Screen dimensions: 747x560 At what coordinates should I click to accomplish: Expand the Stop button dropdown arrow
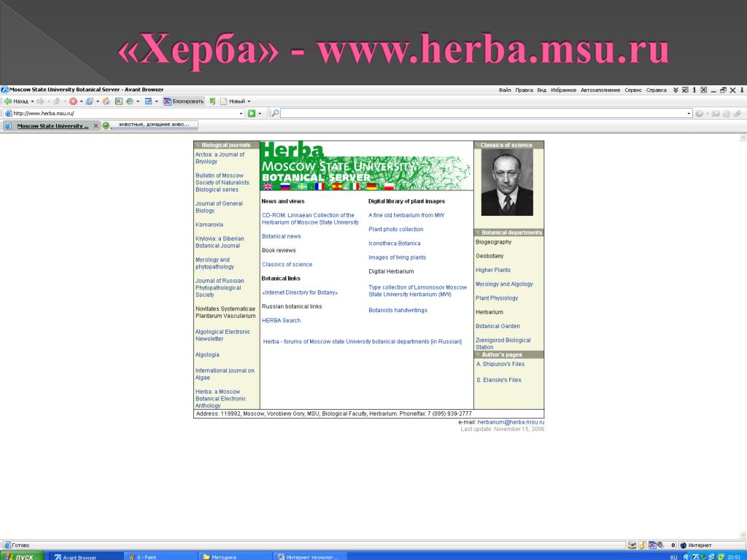(81, 101)
